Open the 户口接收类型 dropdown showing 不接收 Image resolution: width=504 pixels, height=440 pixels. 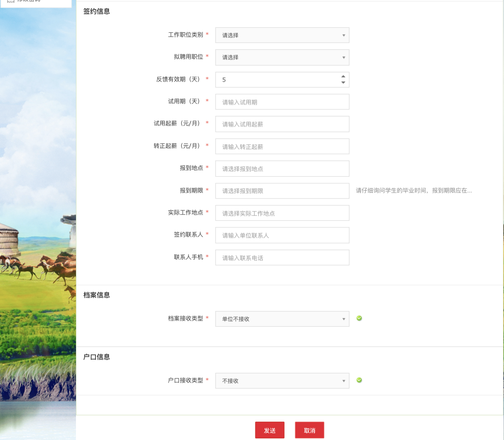pos(282,380)
